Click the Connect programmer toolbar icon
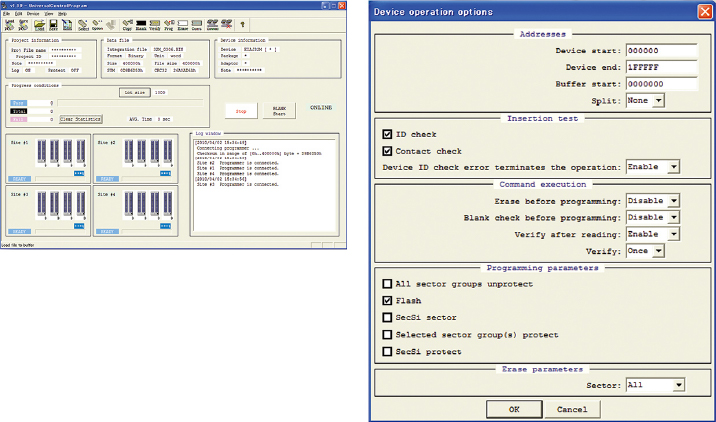Screen dimensions: 716x422 pyautogui.click(x=212, y=25)
